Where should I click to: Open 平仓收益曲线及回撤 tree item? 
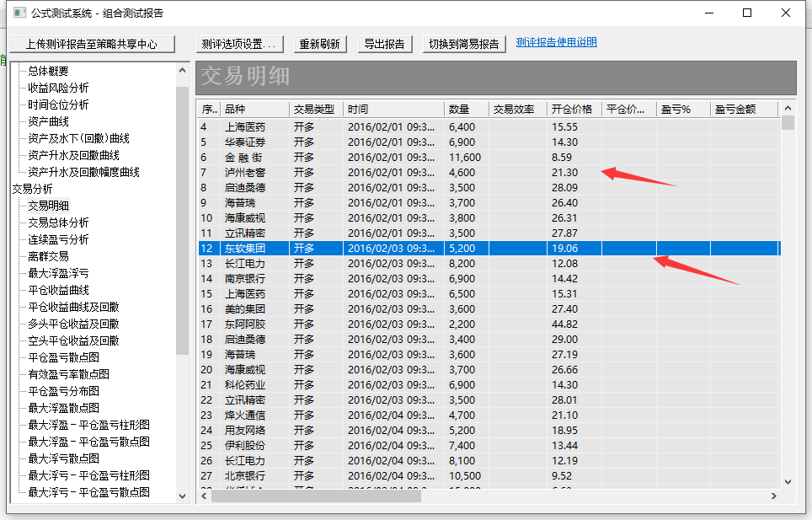[x=73, y=307]
